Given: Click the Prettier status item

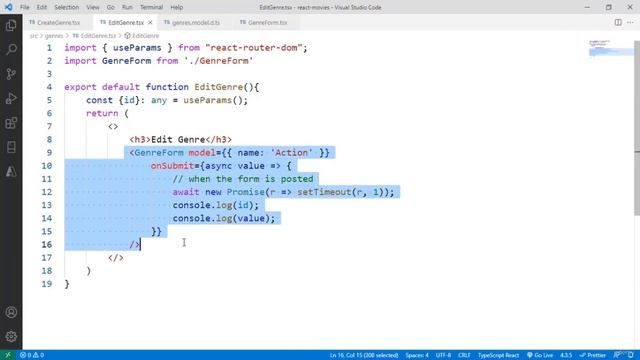Looking at the screenshot, I should click(593, 355).
